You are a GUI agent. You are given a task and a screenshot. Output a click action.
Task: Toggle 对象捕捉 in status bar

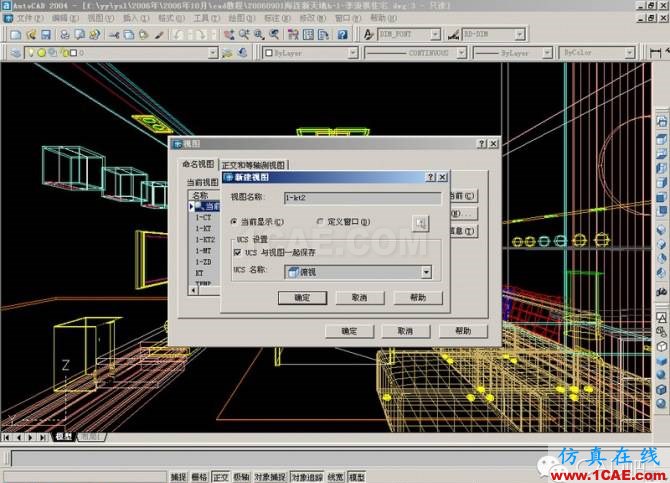click(x=270, y=477)
